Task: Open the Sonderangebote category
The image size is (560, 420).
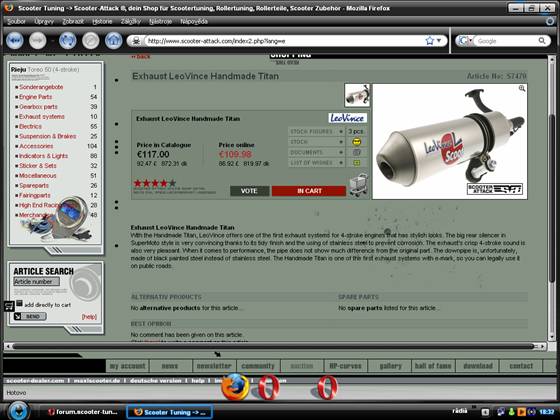Action: tap(41, 87)
